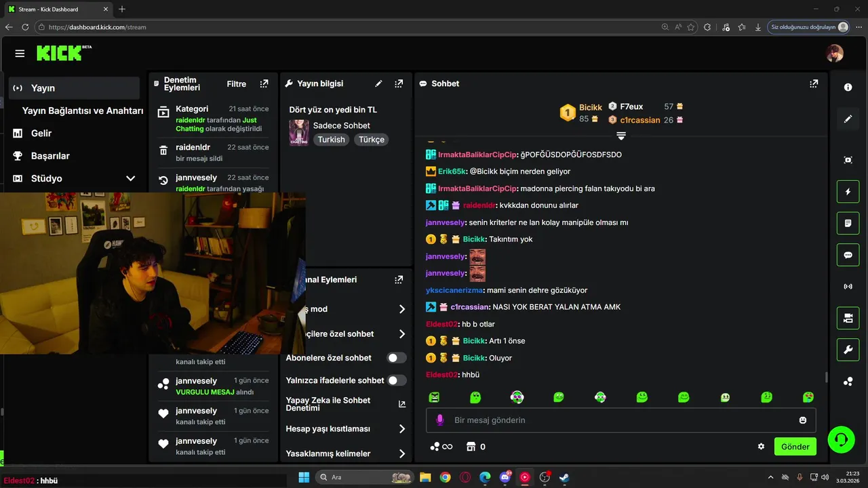The height and width of the screenshot is (488, 868).
Task: Click the layout panels sidebar icon
Action: (x=848, y=318)
